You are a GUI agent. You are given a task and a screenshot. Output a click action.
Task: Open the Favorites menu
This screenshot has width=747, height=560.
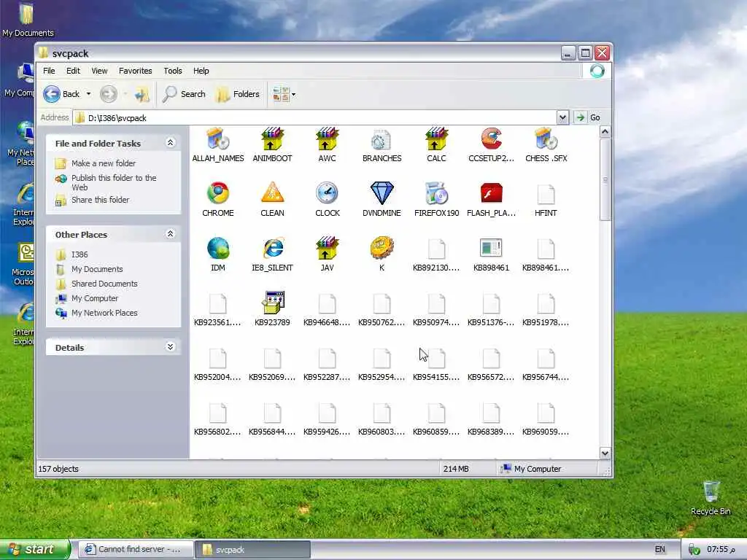(135, 71)
